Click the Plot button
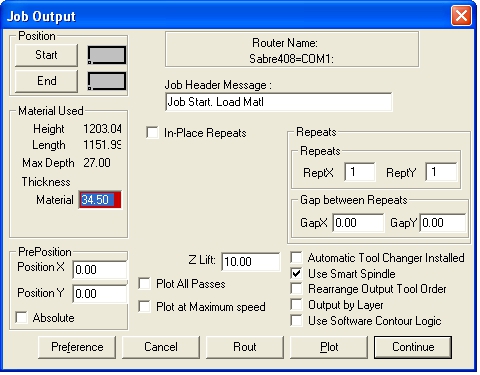The height and width of the screenshot is (375, 480). [x=329, y=347]
